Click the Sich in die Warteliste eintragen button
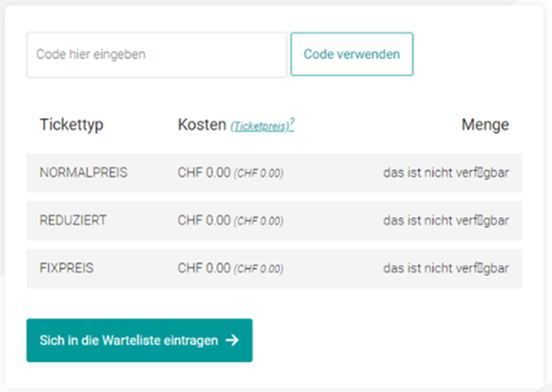 [140, 340]
